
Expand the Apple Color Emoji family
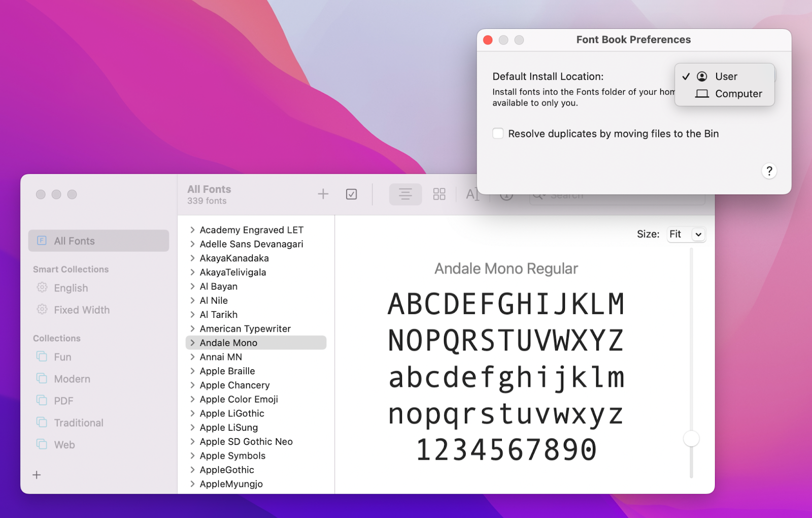pyautogui.click(x=192, y=399)
